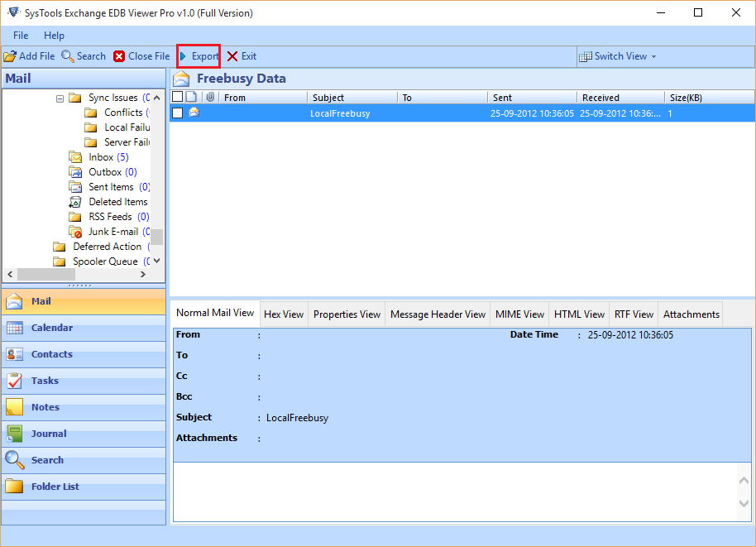Click the message body scroll-down arrow
The image size is (756, 547).
(x=744, y=504)
